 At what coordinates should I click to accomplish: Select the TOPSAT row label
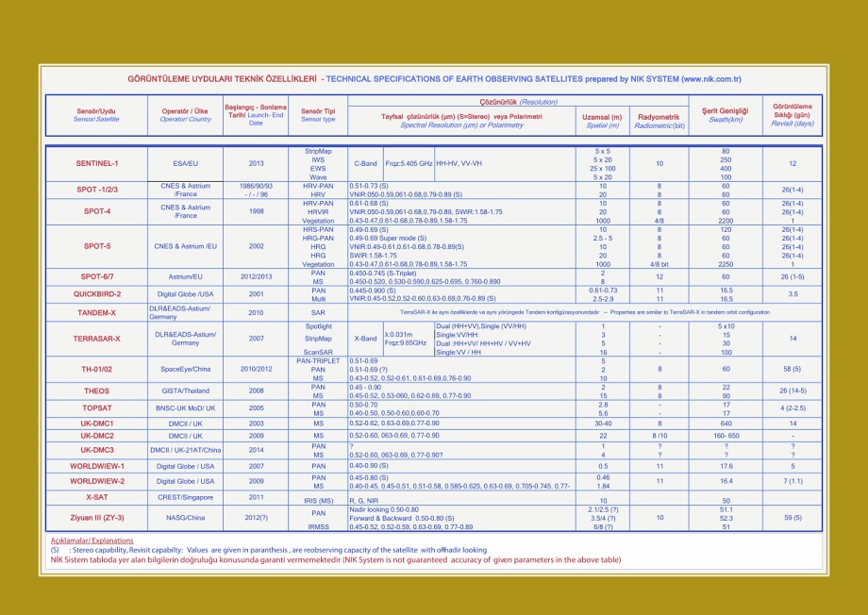coord(97,408)
